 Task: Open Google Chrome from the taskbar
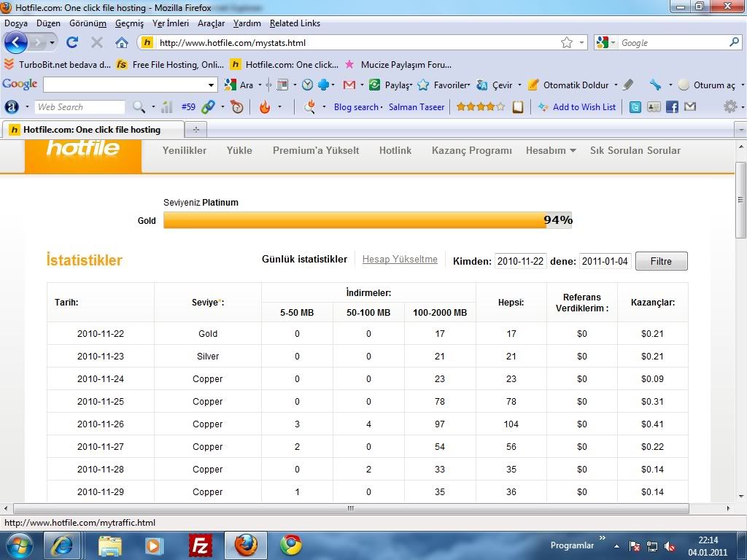pyautogui.click(x=290, y=545)
